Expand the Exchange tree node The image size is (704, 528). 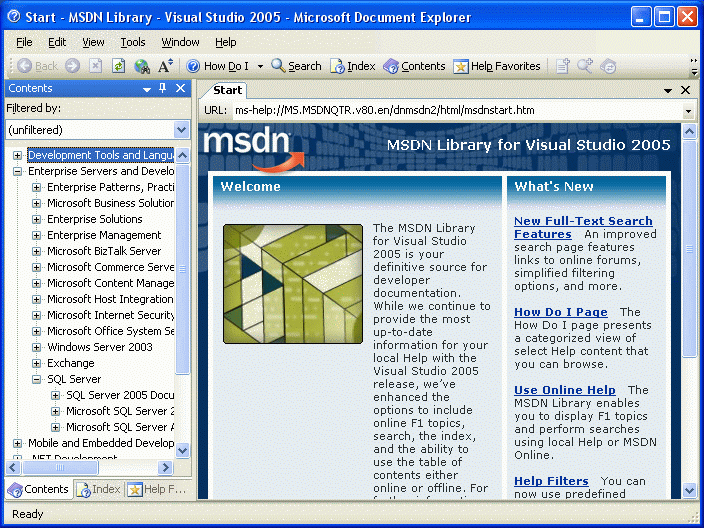[36, 363]
